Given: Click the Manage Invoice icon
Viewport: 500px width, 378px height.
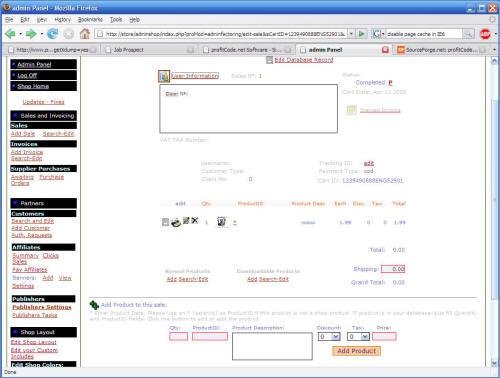Looking at the screenshot, I should tap(351, 110).
